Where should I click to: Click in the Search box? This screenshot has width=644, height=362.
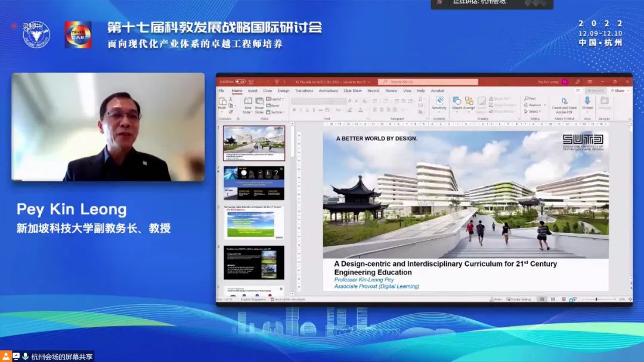pos(428,82)
